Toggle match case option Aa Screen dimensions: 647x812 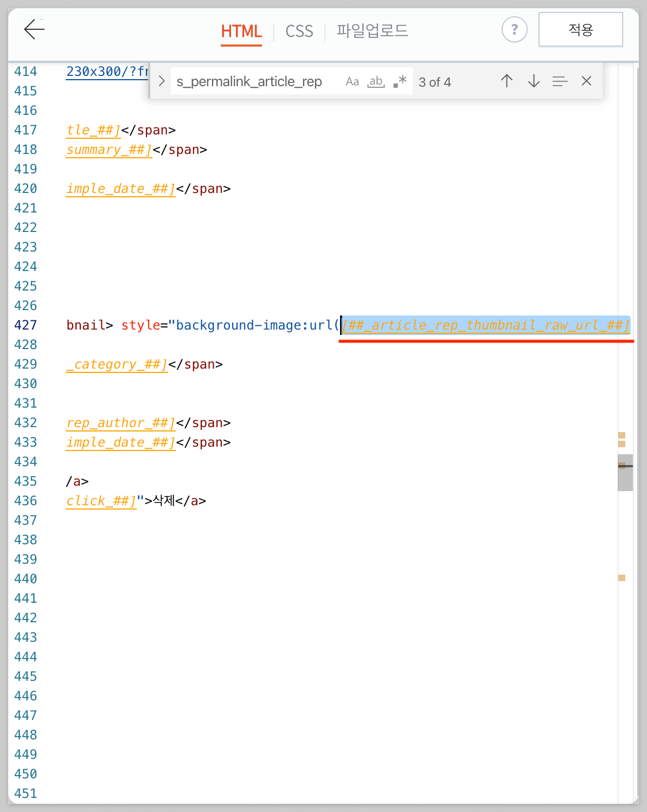click(x=353, y=82)
